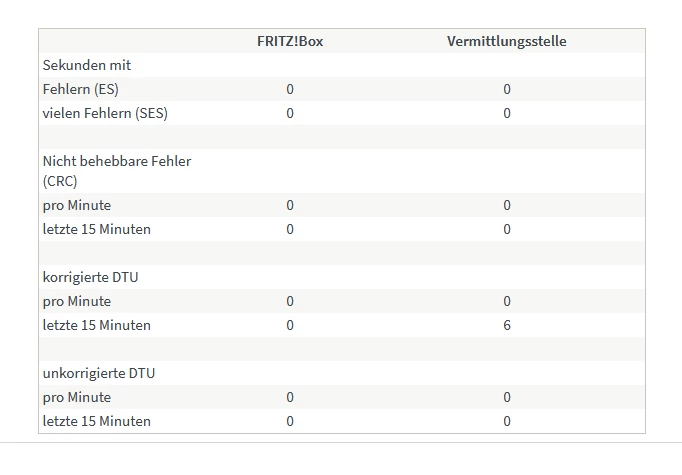Image resolution: width=682 pixels, height=475 pixels.
Task: Click 'letzte 15 Minuten' under korrigierte DTU
Action: click(97, 325)
